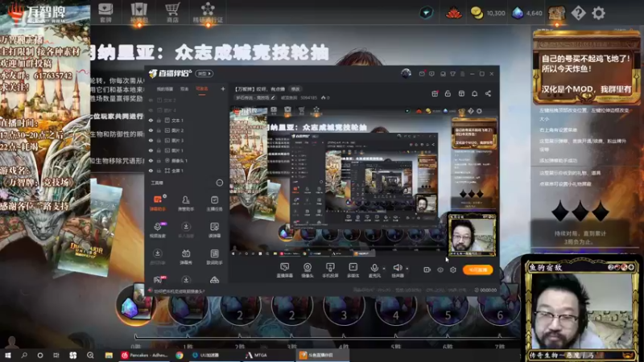Image resolution: width=644 pixels, height=362 pixels.
Task: Open Arena settings gear icon
Action: pos(598,13)
